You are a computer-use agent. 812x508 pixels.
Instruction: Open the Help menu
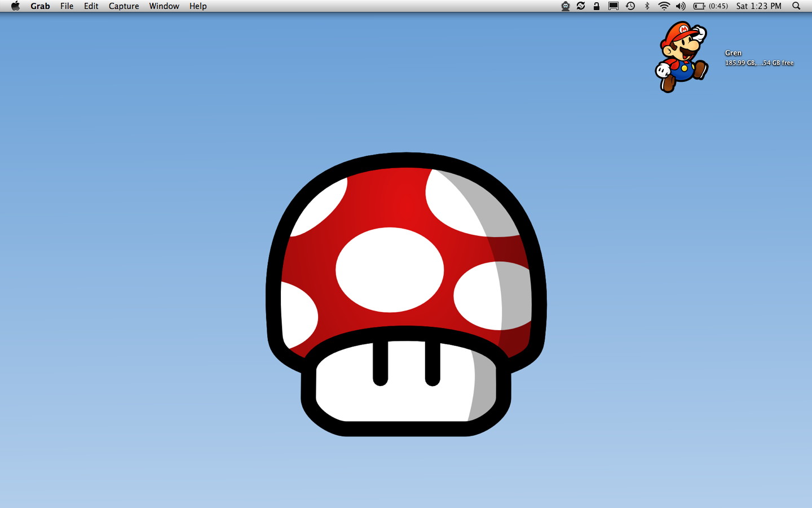(x=198, y=6)
